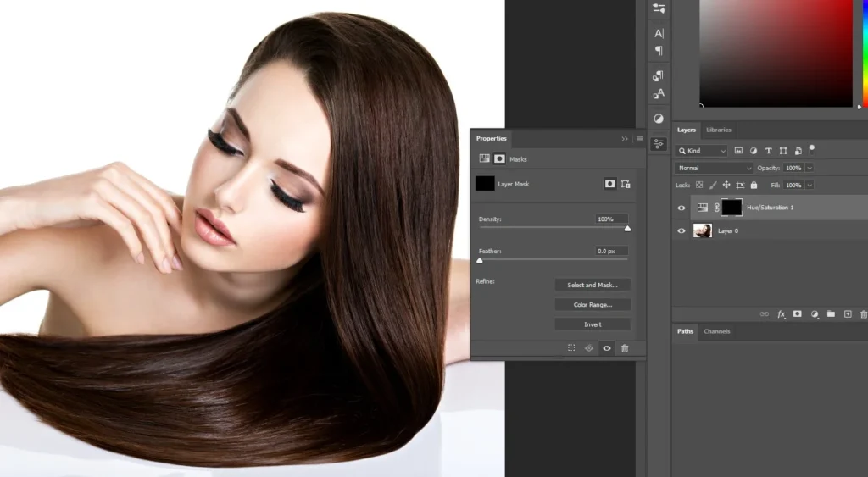This screenshot has width=868, height=477.
Task: Lock layer position
Action: click(726, 185)
